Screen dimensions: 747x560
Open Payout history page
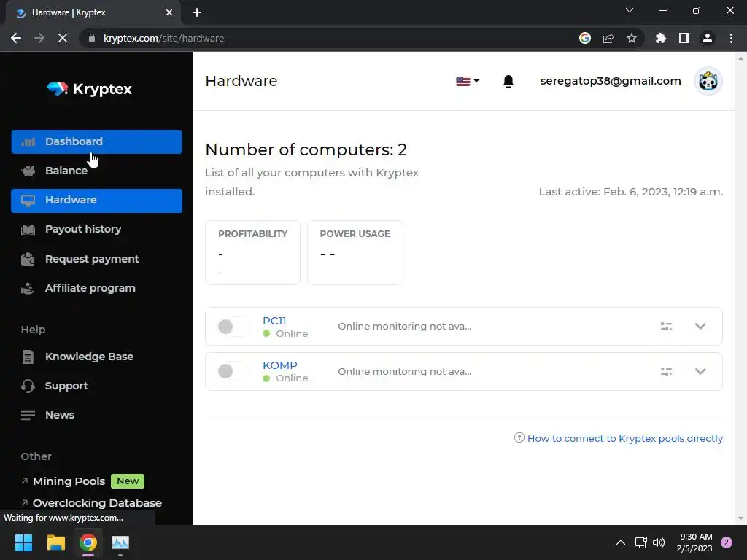click(x=96, y=230)
